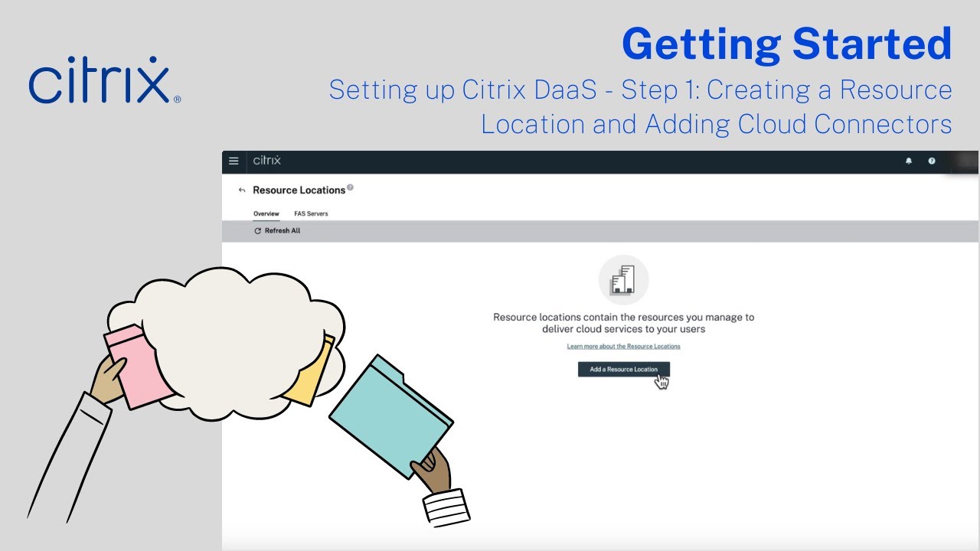Click the info icon next to the Resource Locations title
The height and width of the screenshot is (551, 980).
[x=350, y=187]
